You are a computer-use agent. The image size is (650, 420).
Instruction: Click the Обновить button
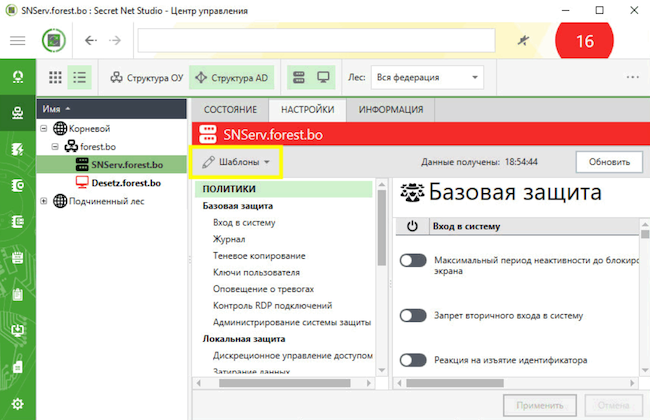tap(609, 162)
